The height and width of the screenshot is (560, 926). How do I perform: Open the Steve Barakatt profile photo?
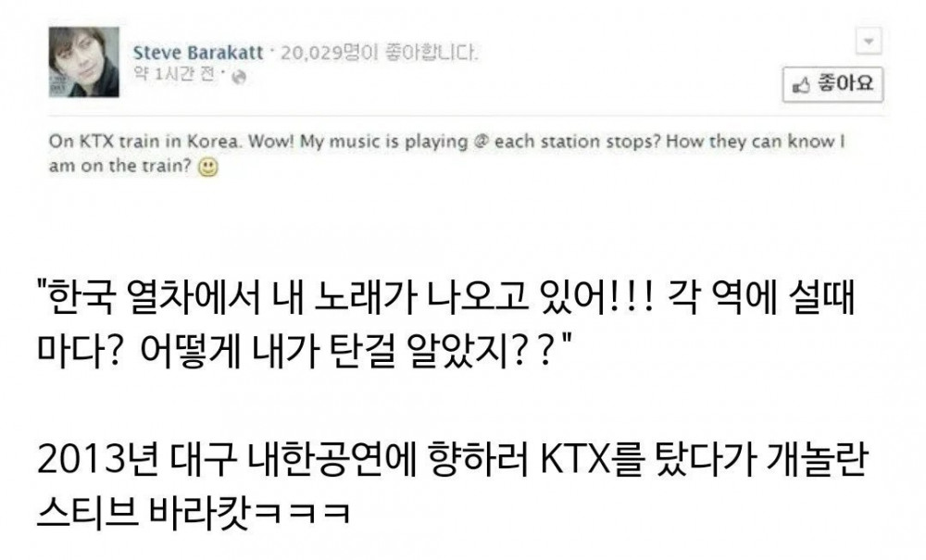[x=84, y=62]
